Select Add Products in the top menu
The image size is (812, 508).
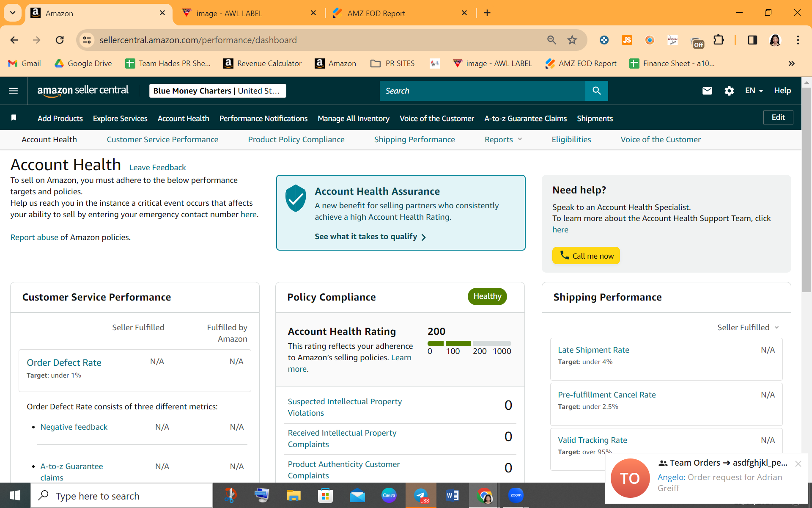[60, 119]
